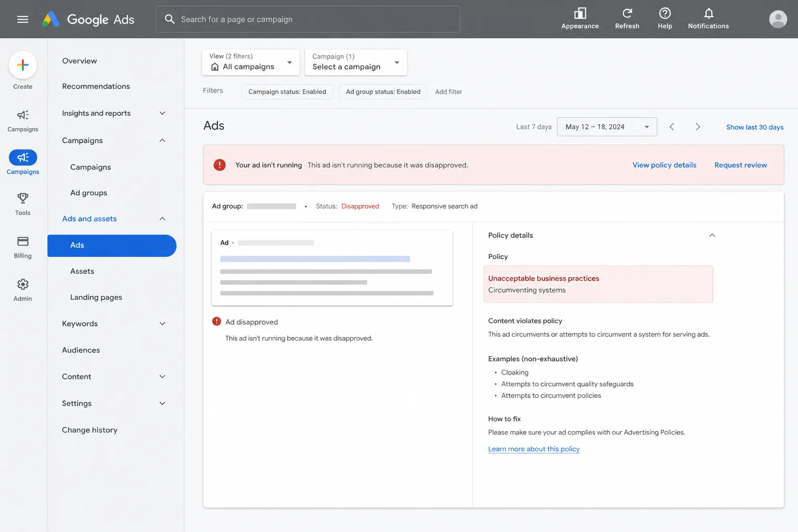
Task: Go to previous date range arrow
Action: [x=672, y=127]
